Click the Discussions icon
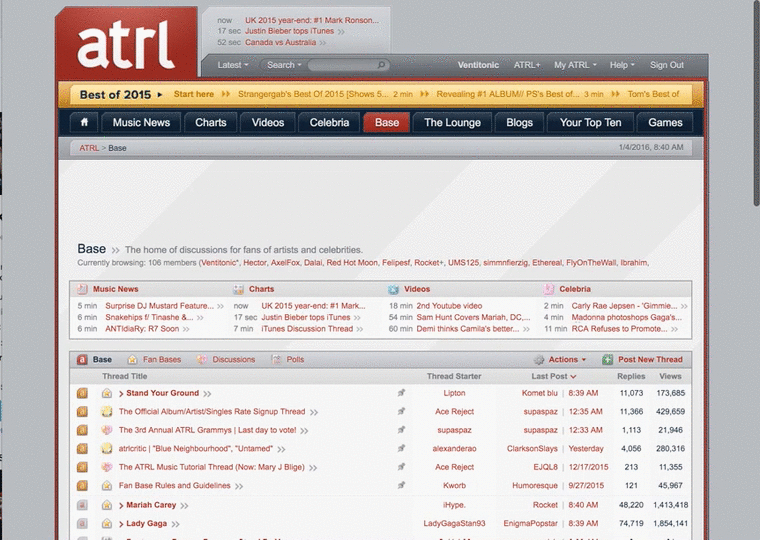 [x=202, y=360]
